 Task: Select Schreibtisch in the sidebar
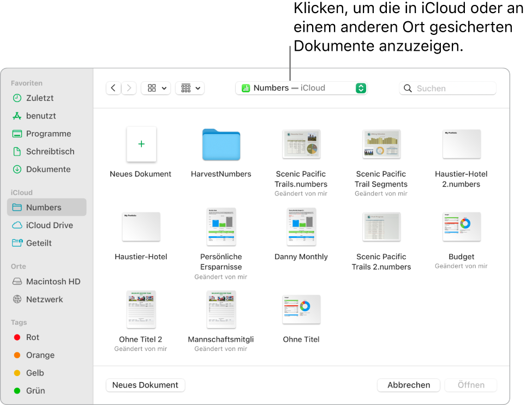tap(46, 151)
